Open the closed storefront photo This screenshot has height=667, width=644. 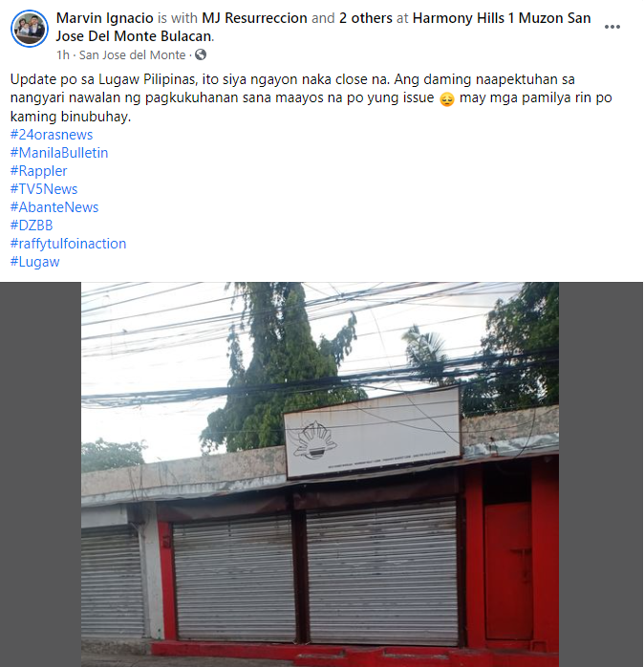click(x=320, y=474)
